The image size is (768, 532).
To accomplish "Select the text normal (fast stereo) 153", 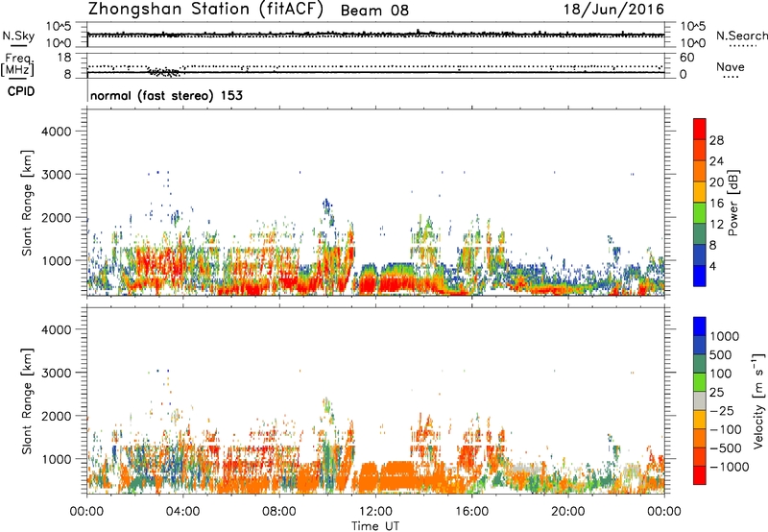I will coord(166,95).
